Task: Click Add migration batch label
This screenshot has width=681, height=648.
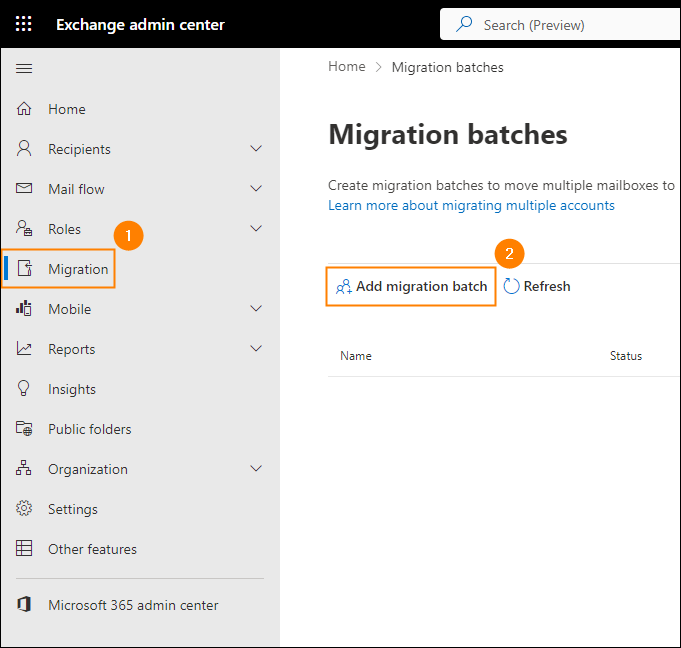Action: (422, 287)
